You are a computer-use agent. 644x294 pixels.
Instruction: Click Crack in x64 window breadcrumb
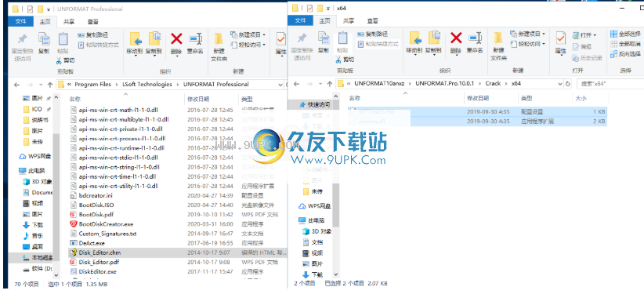point(493,83)
